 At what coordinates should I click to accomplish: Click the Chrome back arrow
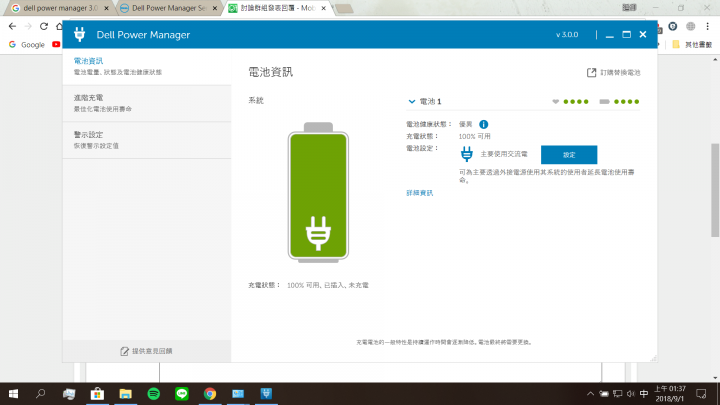pos(12,26)
